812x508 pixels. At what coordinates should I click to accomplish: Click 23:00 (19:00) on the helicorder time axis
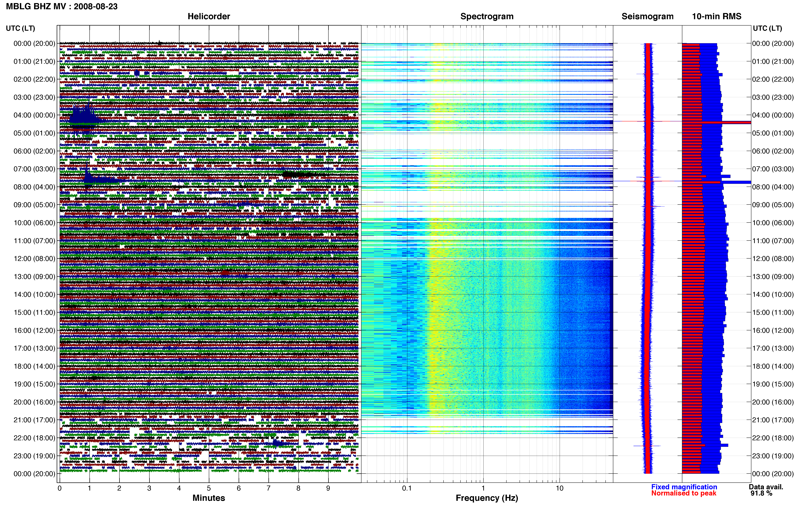(34, 456)
